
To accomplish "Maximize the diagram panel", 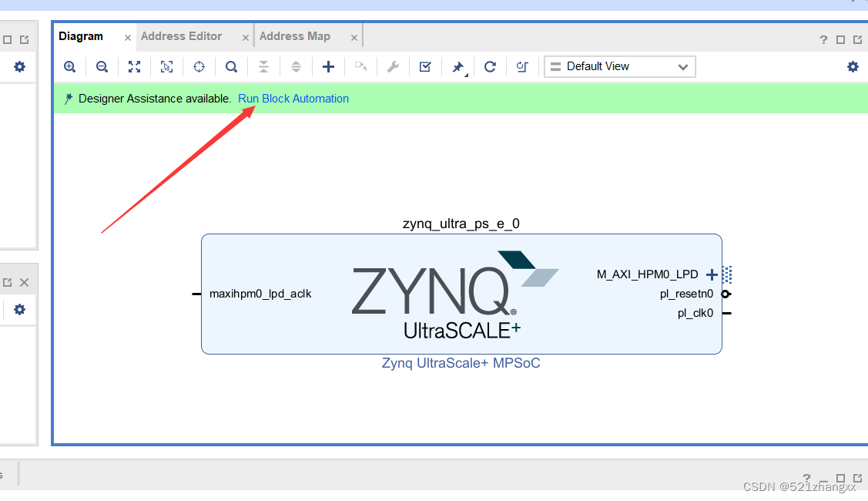I will tap(840, 40).
